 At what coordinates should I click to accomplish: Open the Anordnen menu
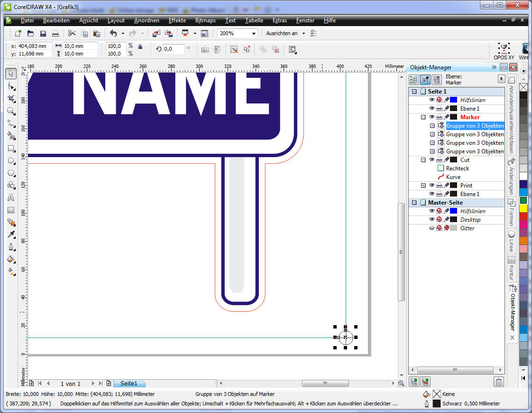(147, 20)
